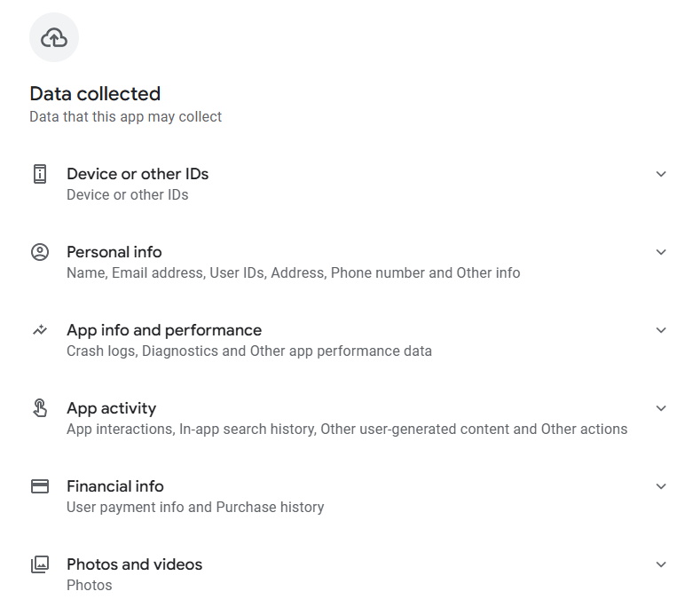Click the Photos and videos gallery icon
Screen dimensions: 700x615
(x=40, y=564)
